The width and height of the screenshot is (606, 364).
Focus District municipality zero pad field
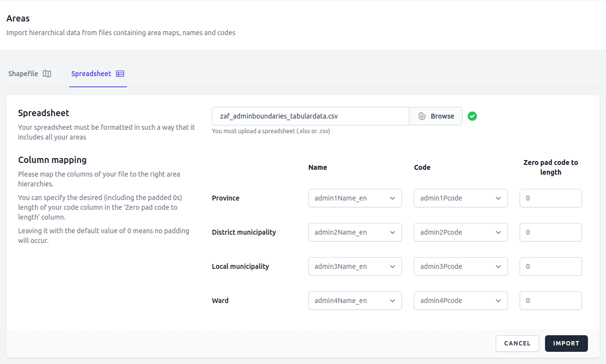551,232
